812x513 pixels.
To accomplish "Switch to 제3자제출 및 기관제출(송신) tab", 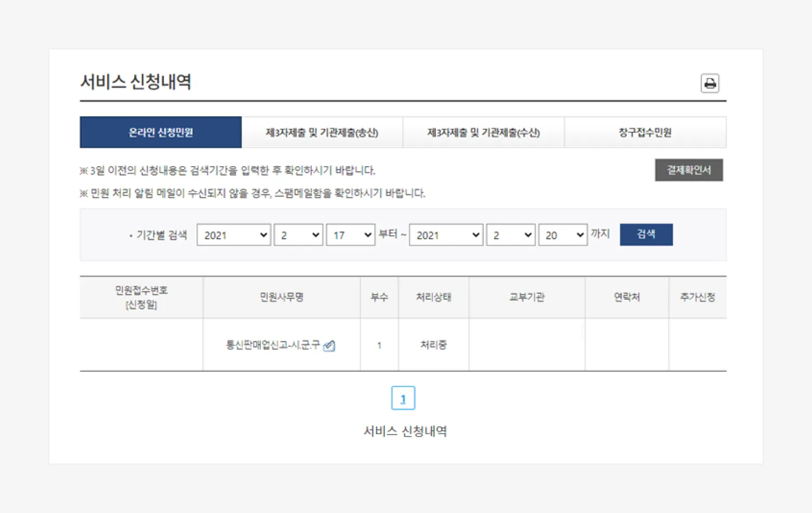I will [322, 132].
